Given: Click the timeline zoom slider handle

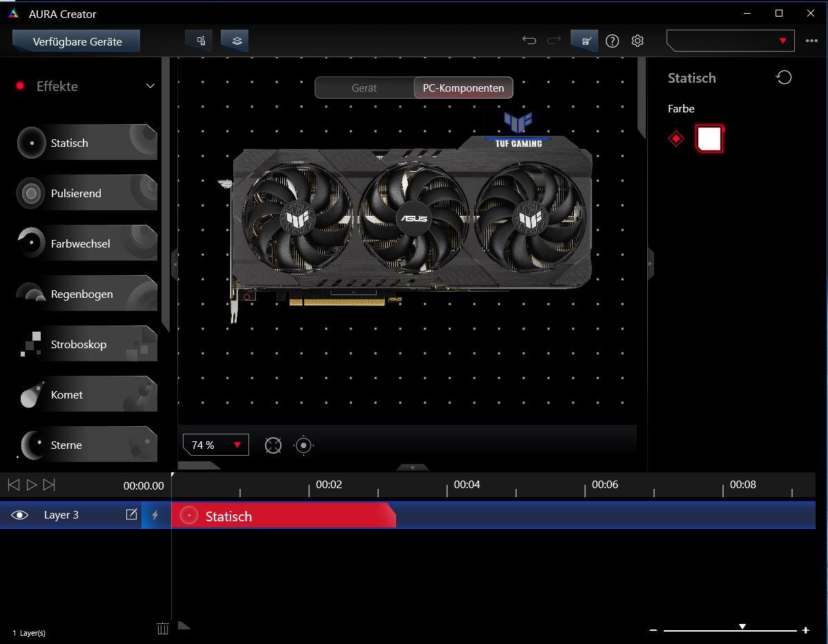Looking at the screenshot, I should pos(742,627).
